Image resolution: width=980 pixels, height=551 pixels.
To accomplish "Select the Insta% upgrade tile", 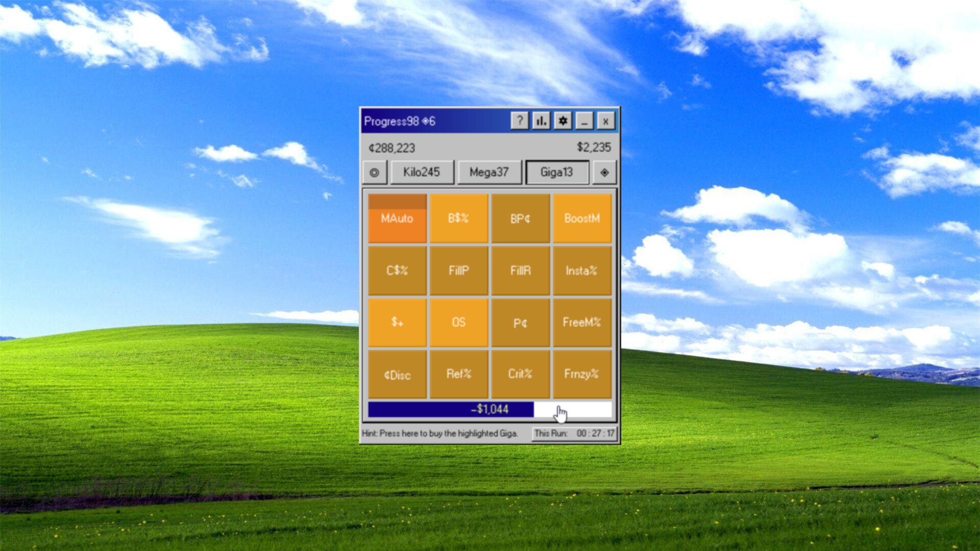I will click(582, 270).
